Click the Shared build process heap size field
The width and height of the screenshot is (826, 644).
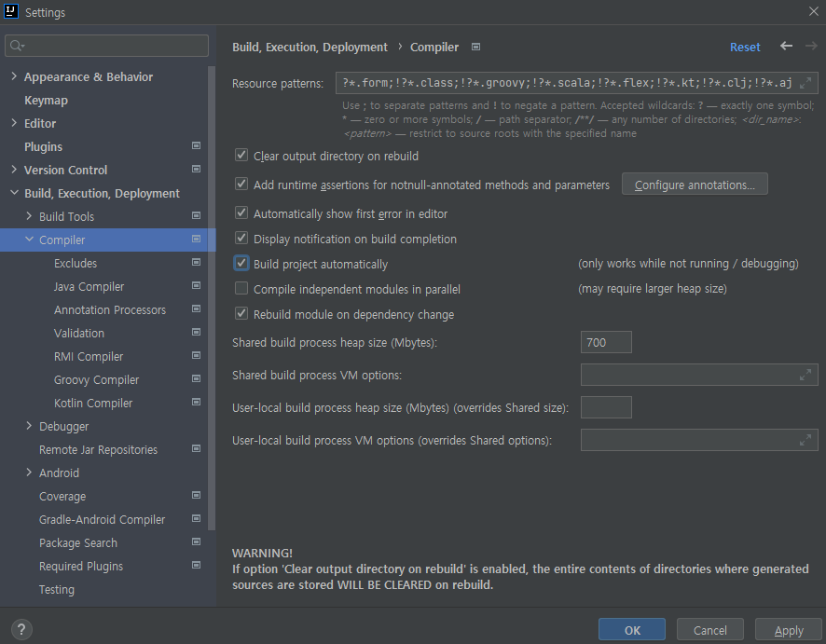pyautogui.click(x=605, y=342)
